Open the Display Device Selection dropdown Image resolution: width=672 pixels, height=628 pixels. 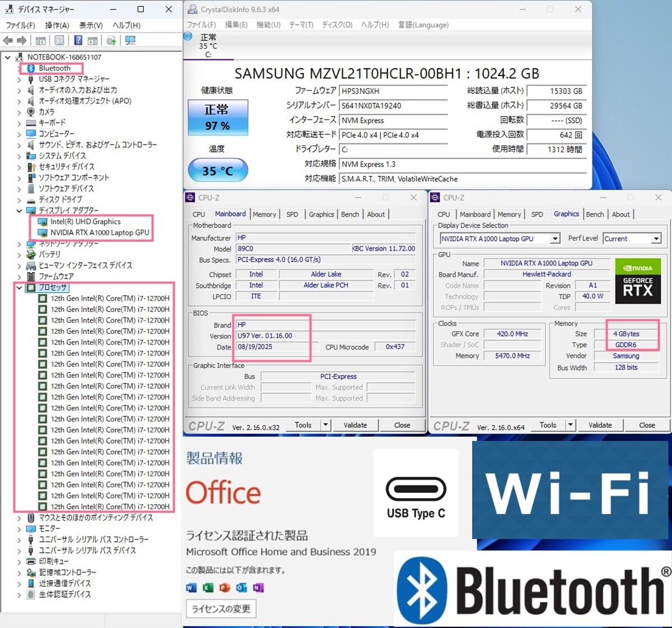tap(554, 239)
